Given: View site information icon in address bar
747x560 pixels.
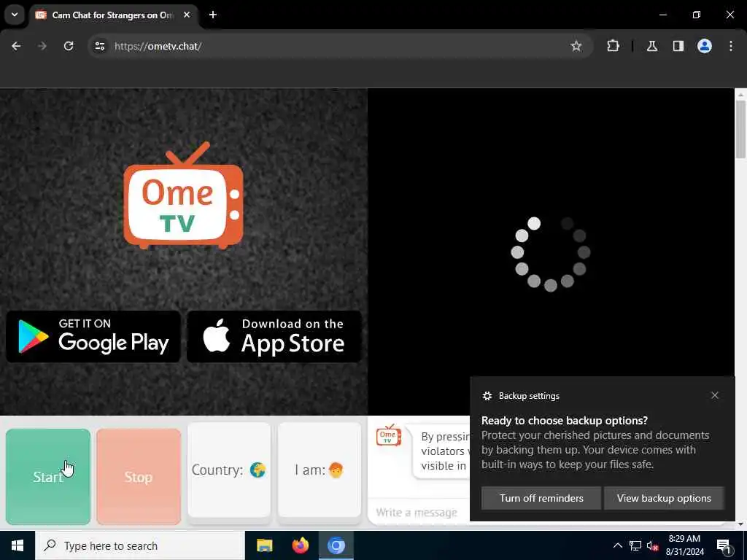Looking at the screenshot, I should tap(99, 46).
